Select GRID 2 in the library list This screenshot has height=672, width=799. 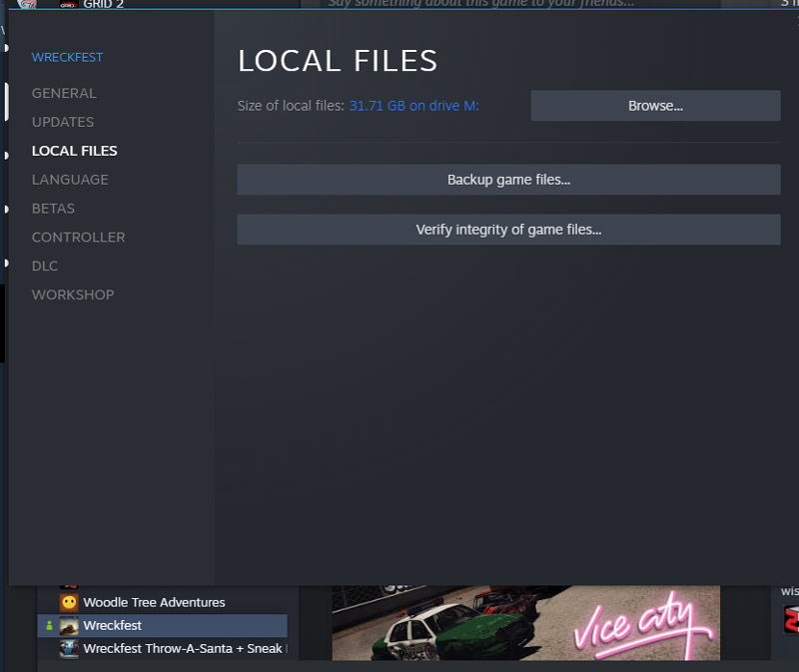pyautogui.click(x=104, y=4)
